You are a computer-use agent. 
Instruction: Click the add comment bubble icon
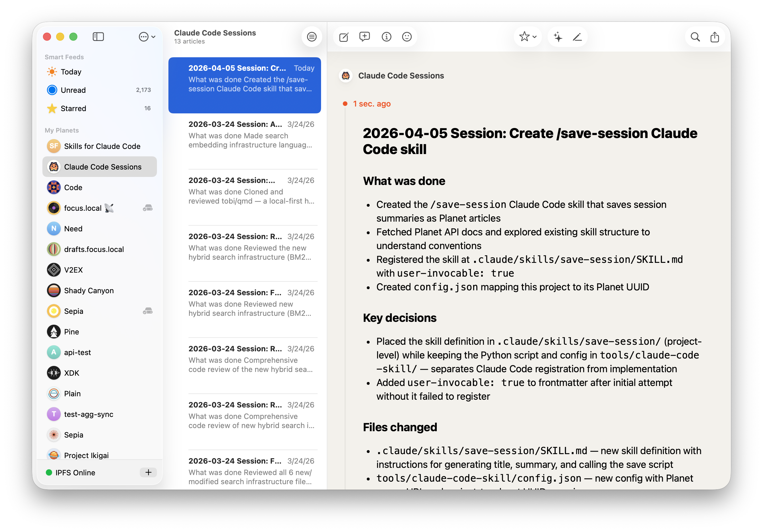tap(365, 37)
